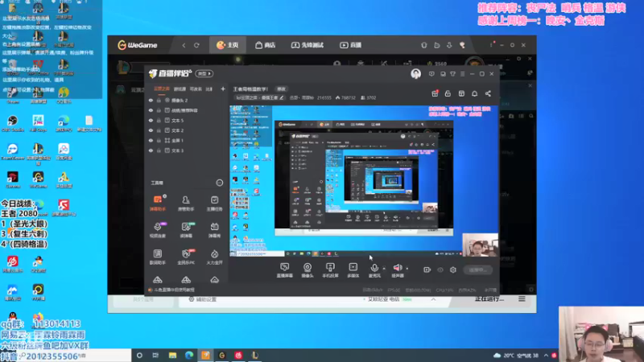Open 辅助设置 in WeGame

point(203,299)
